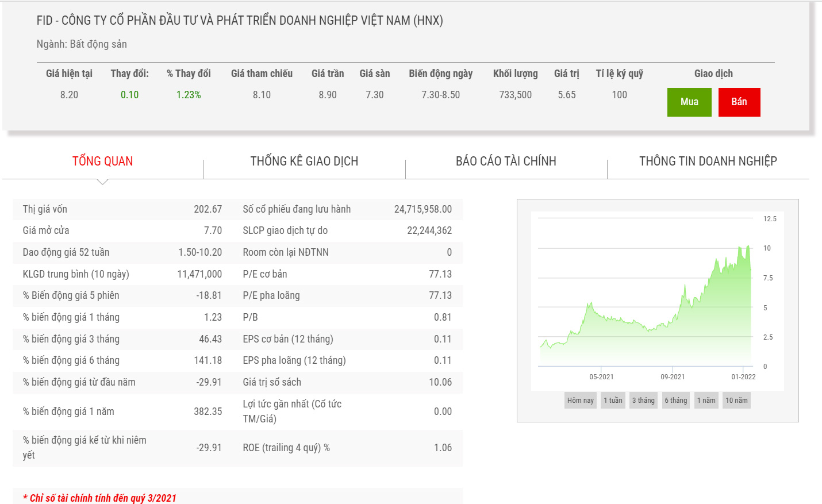Viewport: 822px width, 504px height.
Task: Select the Hôm nay chart range
Action: point(580,401)
